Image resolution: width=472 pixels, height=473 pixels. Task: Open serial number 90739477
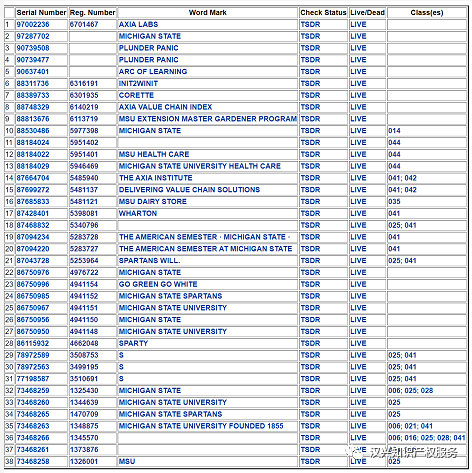pyautogui.click(x=33, y=60)
